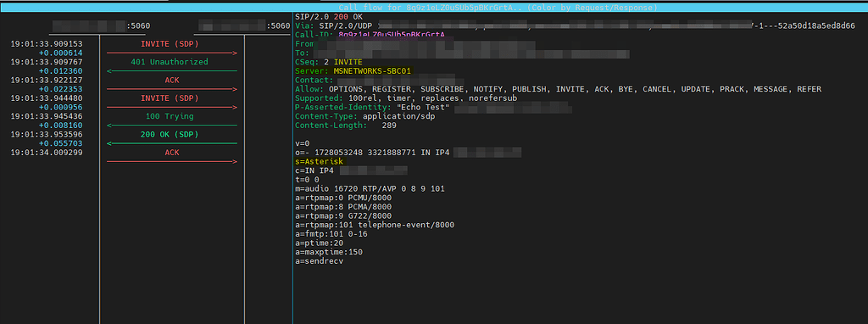Click the m=audio 16720 RTP/AVP line
The height and width of the screenshot is (324, 868).
pyautogui.click(x=370, y=189)
